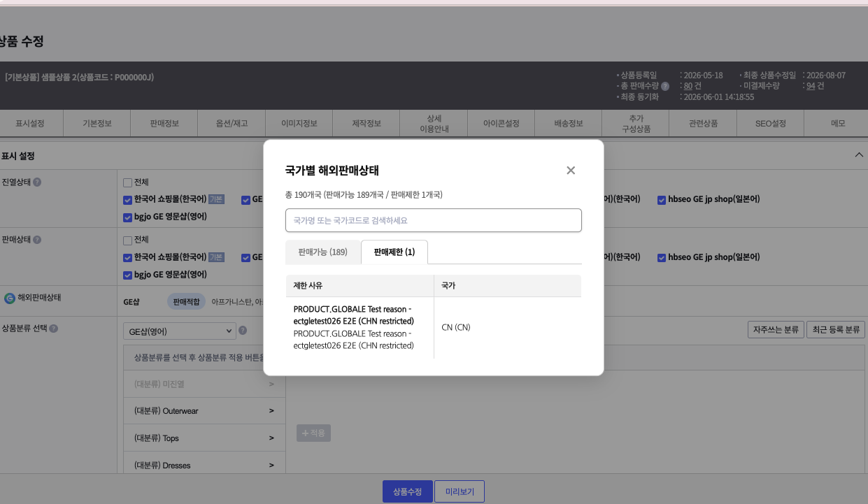Click the globe icon by 해외판매상태

pyautogui.click(x=9, y=298)
